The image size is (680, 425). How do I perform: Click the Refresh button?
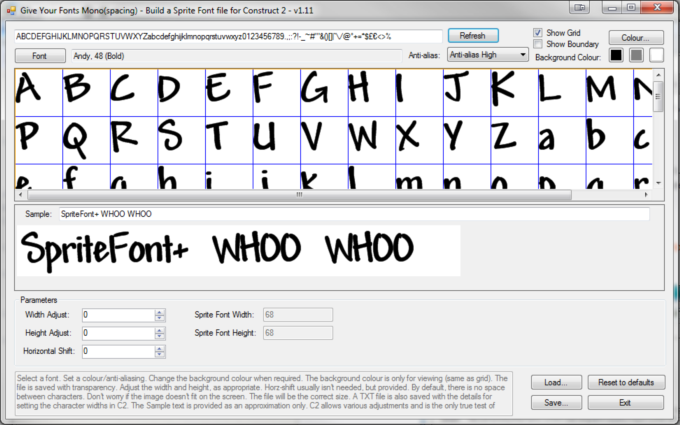[x=472, y=36]
